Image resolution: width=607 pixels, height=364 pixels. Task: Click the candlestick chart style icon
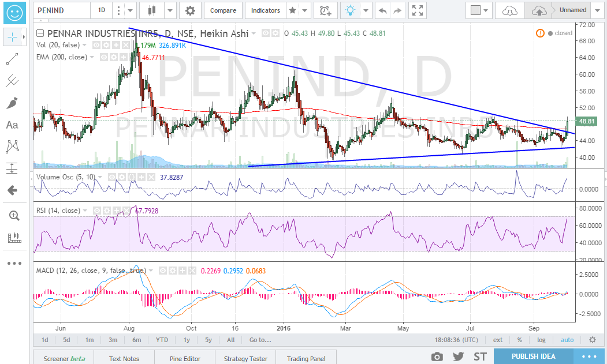click(x=151, y=11)
